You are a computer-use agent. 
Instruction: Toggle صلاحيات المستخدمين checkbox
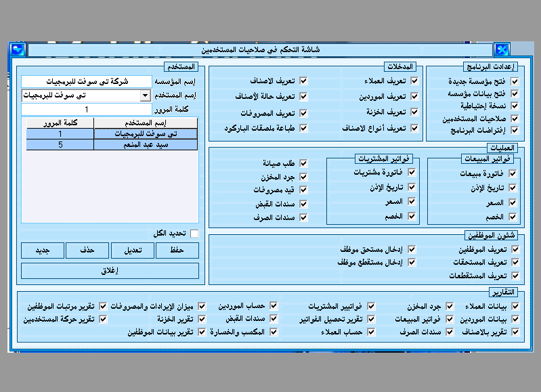coord(515,118)
